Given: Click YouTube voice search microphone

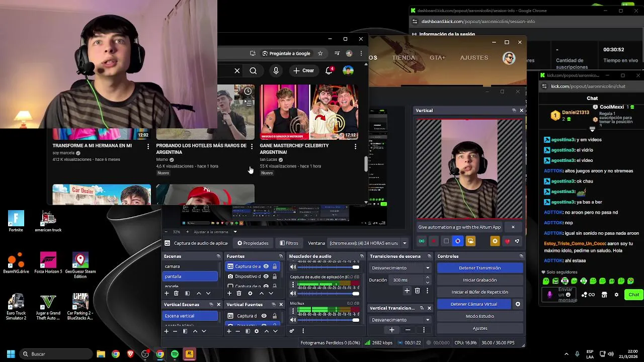Looking at the screenshot, I should pyautogui.click(x=276, y=71).
